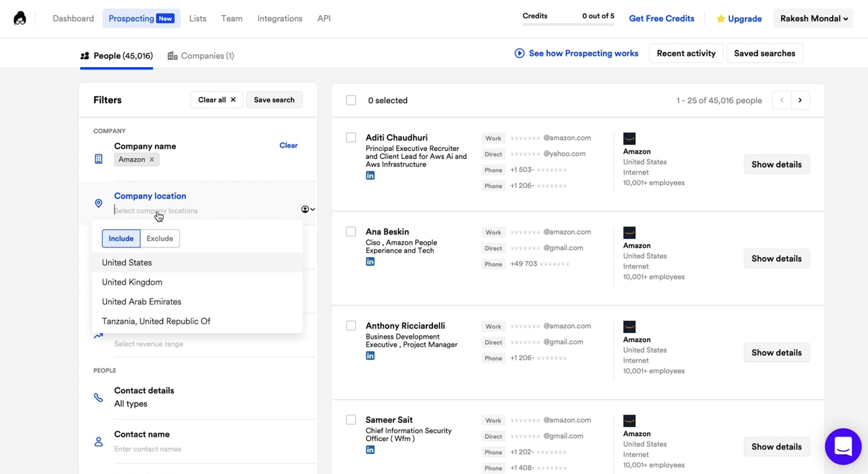
Task: Open the Lists menu item
Action: [x=197, y=18]
